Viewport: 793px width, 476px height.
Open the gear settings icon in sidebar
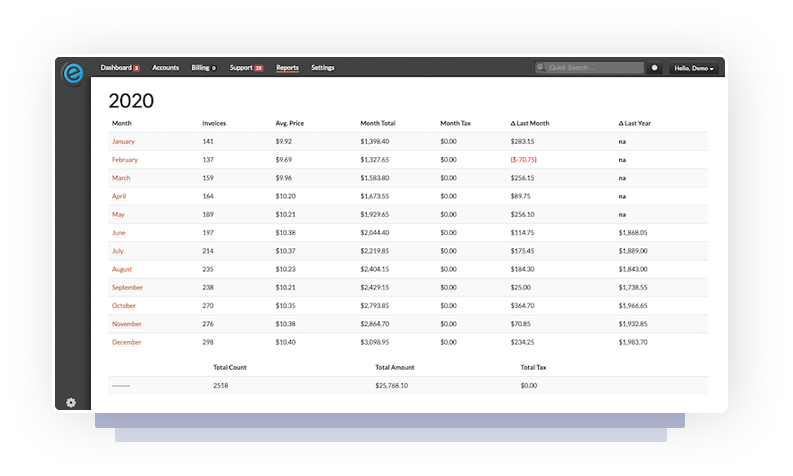click(x=71, y=403)
